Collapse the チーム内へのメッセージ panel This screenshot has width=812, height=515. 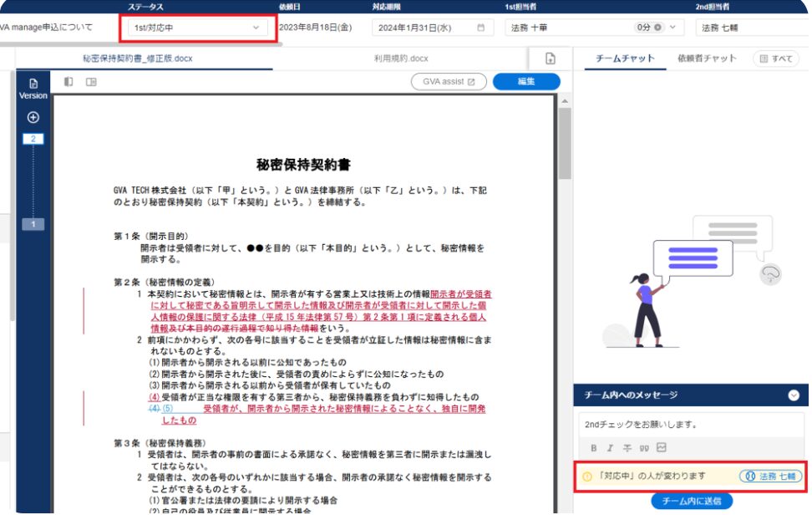tap(794, 395)
